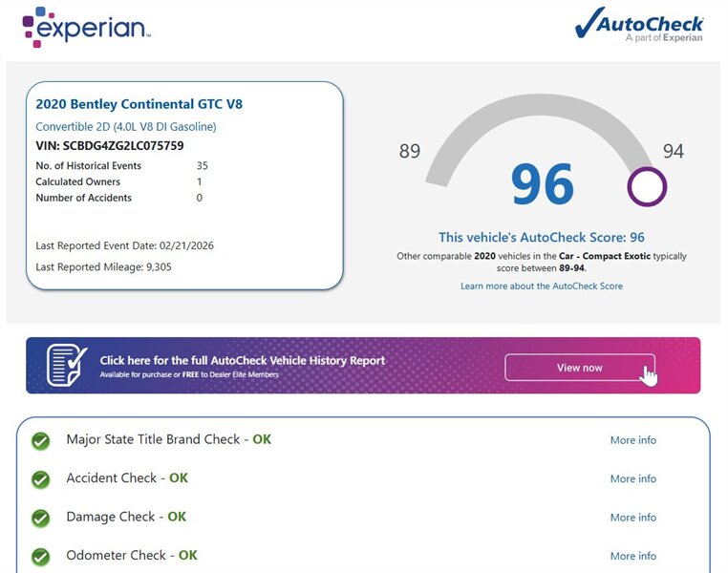728x573 pixels.
Task: Click the Convertible 2D engine description text
Action: 126,126
